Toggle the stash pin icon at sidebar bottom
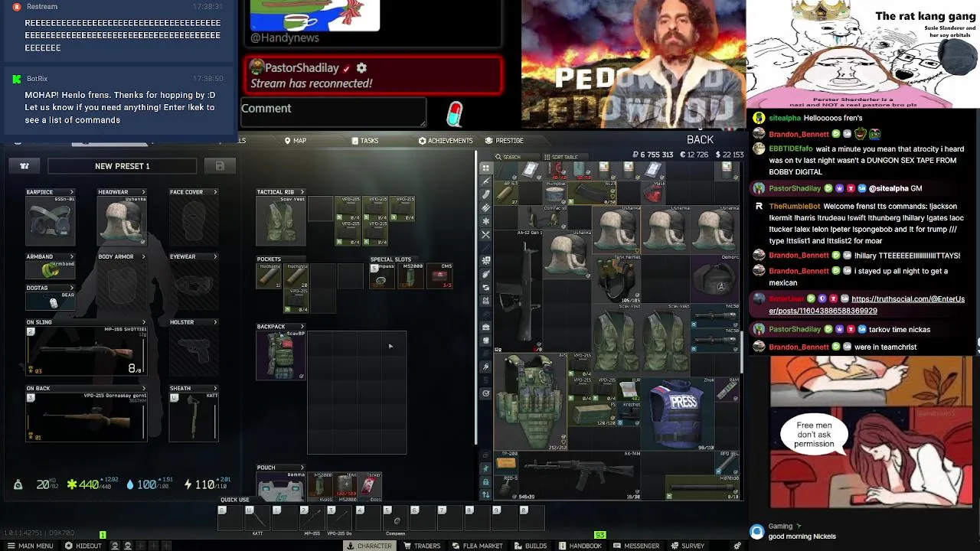 (x=485, y=468)
